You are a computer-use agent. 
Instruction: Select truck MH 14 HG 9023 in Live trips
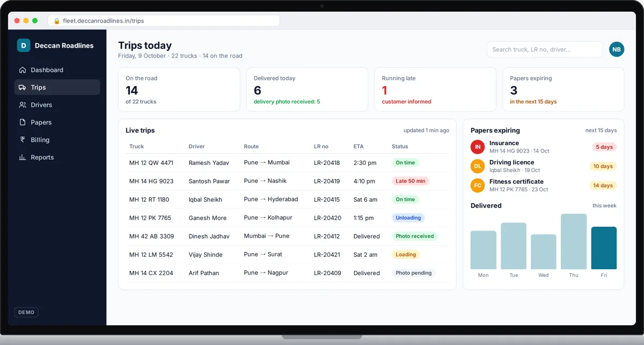coord(151,181)
